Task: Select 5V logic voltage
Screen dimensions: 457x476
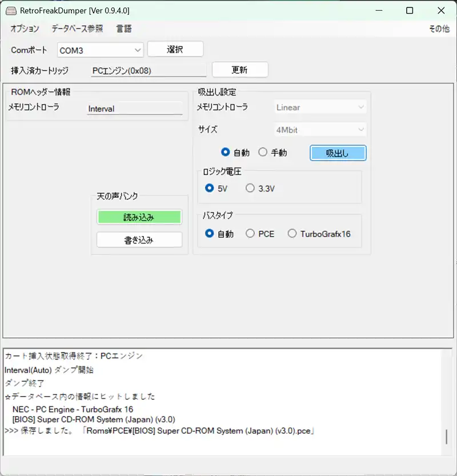Action: (x=210, y=188)
